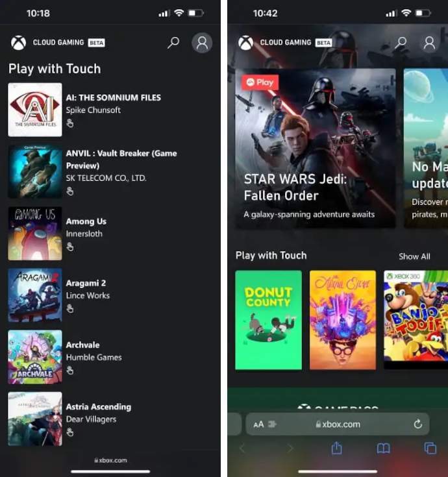Tap CLOUD GAMING text in the left phone
Screen dimensions: 448x477
(58, 42)
